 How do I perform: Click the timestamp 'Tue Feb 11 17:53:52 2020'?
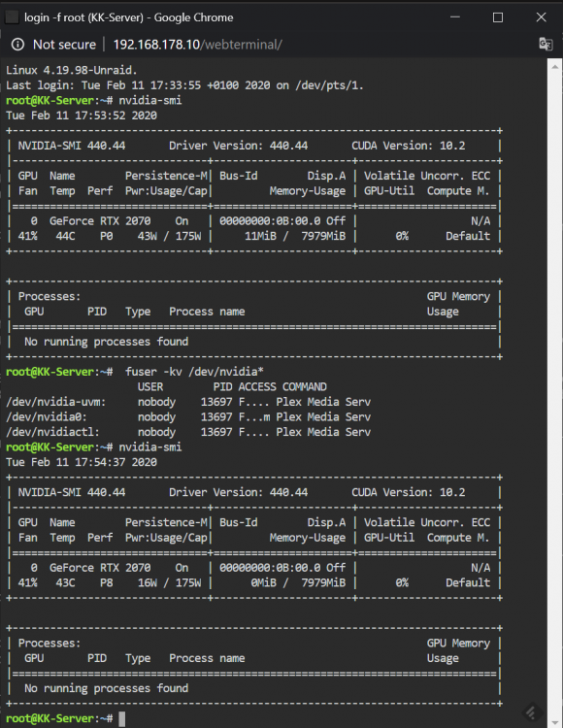pos(82,116)
